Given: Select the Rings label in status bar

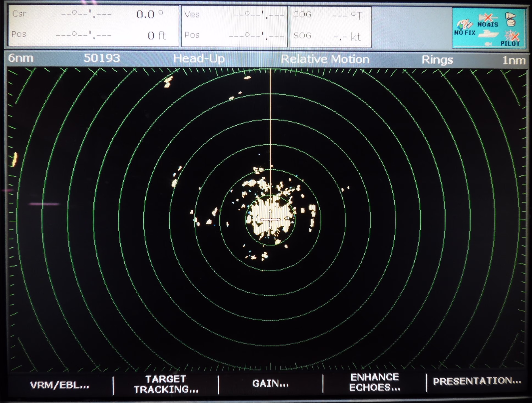Looking at the screenshot, I should (x=437, y=60).
